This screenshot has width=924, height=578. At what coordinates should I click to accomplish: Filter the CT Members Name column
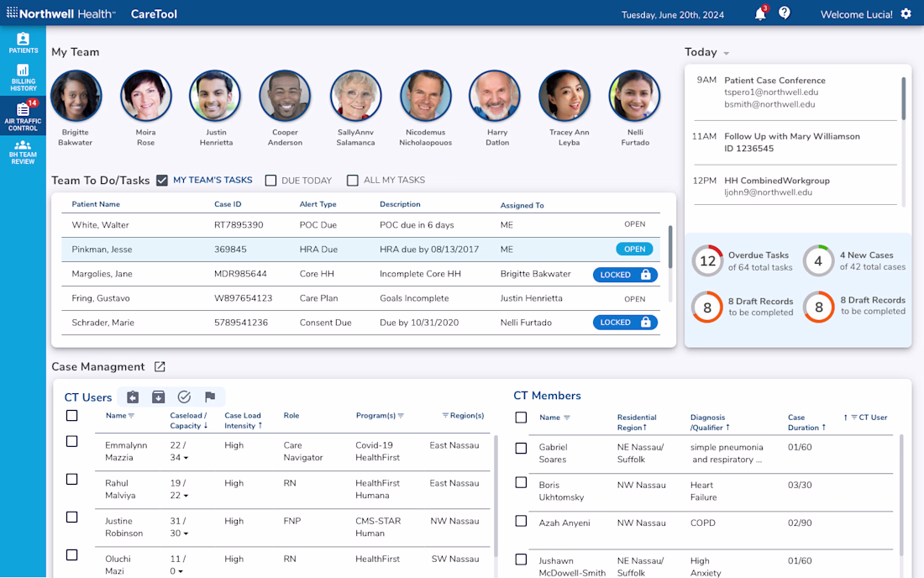tap(567, 418)
